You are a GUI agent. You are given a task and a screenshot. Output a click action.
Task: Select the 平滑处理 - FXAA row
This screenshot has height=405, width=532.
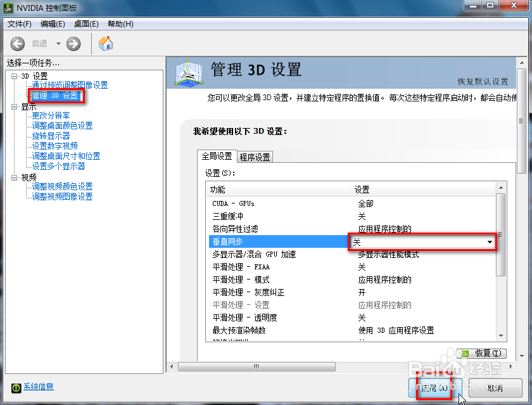[x=352, y=267]
